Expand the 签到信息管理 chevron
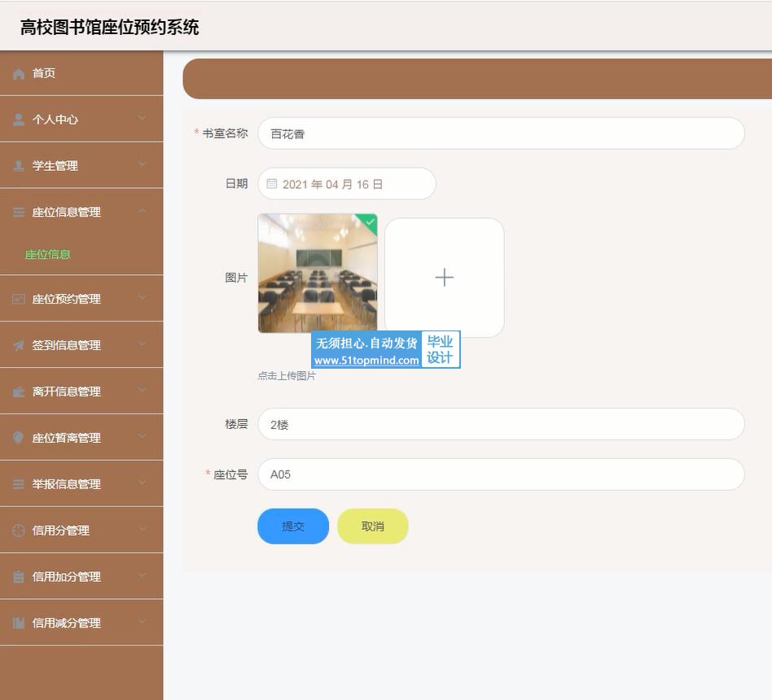This screenshot has height=700, width=772. (x=143, y=343)
